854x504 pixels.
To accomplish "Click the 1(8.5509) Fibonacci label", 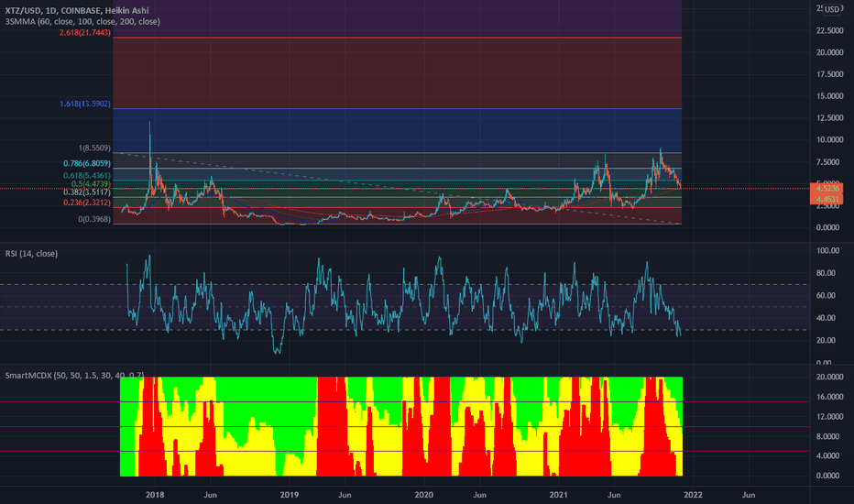I will [x=94, y=148].
